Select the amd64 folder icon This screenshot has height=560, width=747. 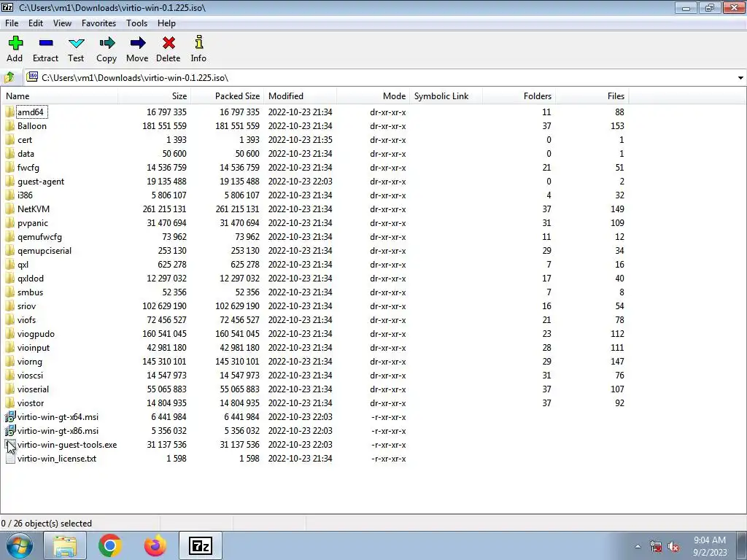tap(9, 112)
